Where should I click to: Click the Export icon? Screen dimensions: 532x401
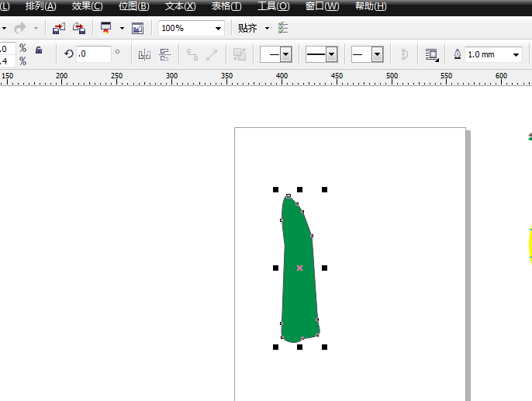tap(79, 28)
